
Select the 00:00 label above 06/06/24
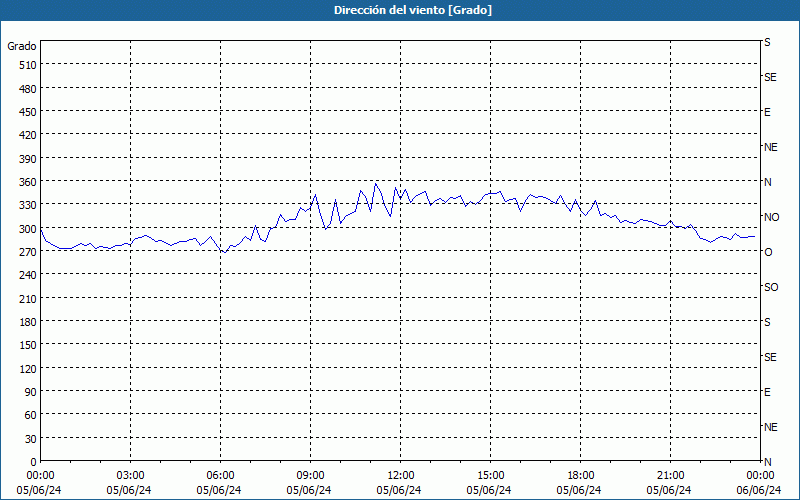(760, 476)
